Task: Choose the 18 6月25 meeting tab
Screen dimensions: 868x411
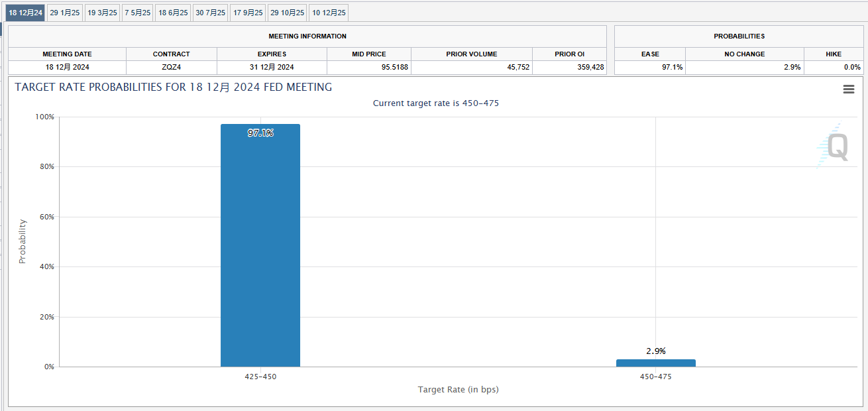Action: click(174, 13)
